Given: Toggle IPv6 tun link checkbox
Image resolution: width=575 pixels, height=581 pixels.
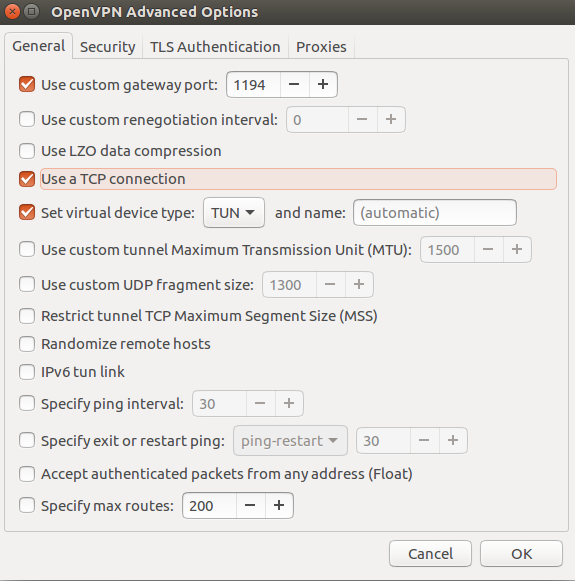Looking at the screenshot, I should pos(27,372).
